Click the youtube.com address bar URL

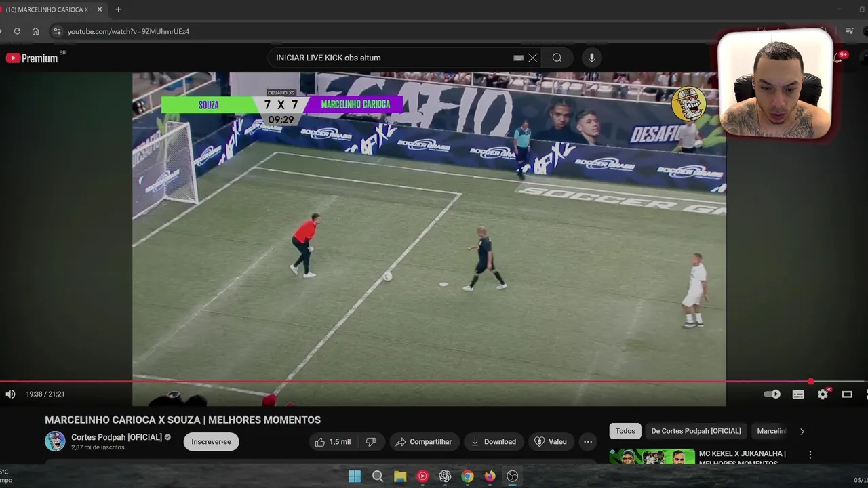128,31
